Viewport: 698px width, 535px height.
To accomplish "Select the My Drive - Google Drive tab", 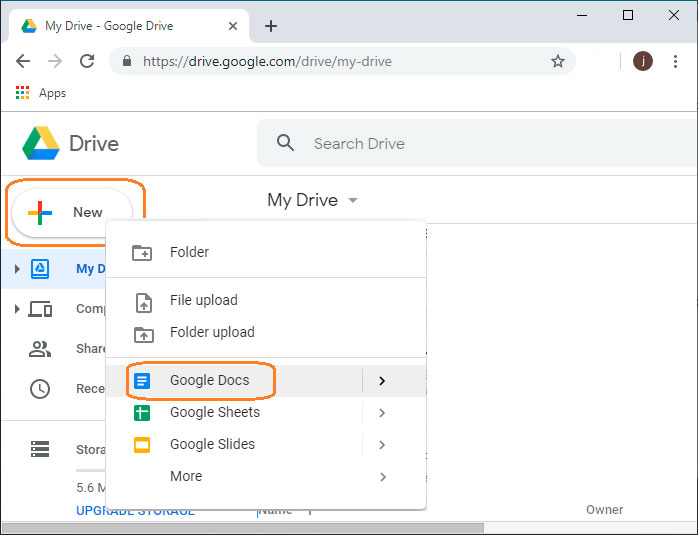I will [x=128, y=26].
